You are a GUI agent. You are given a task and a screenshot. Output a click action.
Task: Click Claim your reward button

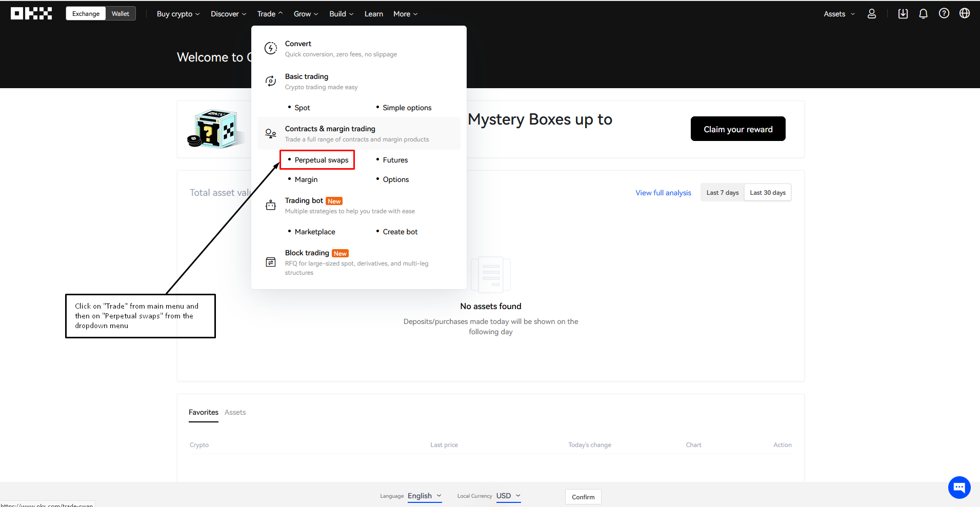tap(738, 129)
